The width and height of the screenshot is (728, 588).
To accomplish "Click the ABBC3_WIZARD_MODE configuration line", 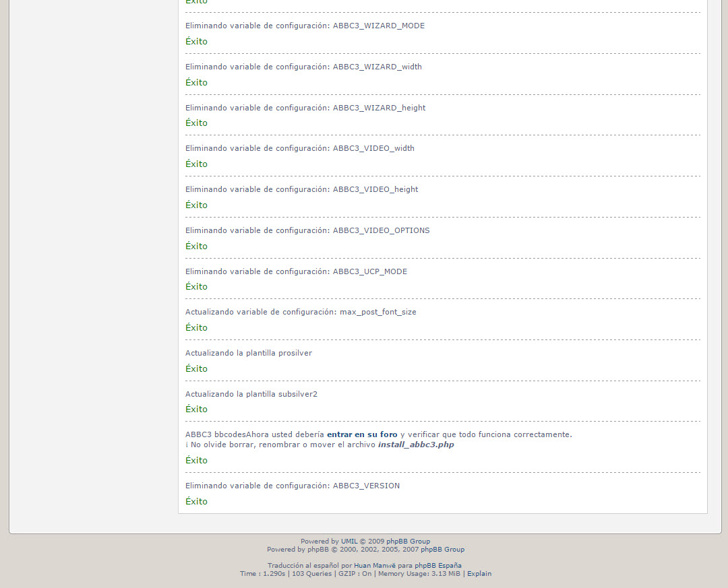I will (305, 26).
